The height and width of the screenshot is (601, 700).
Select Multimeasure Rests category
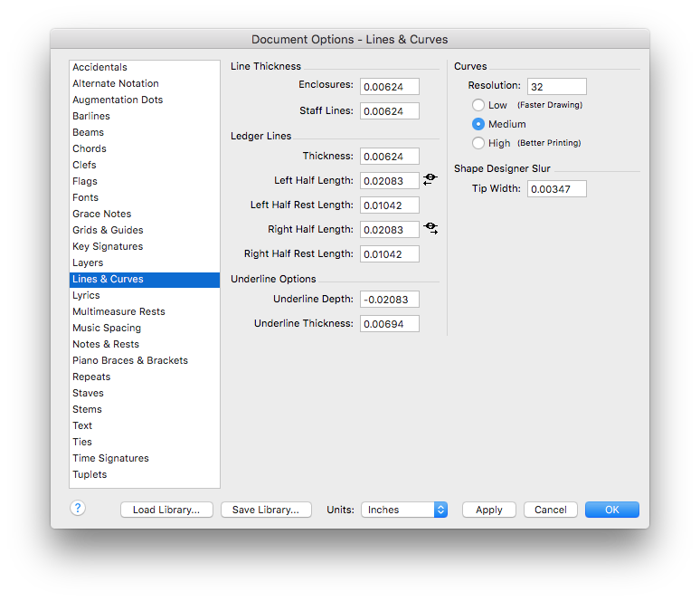point(145,312)
